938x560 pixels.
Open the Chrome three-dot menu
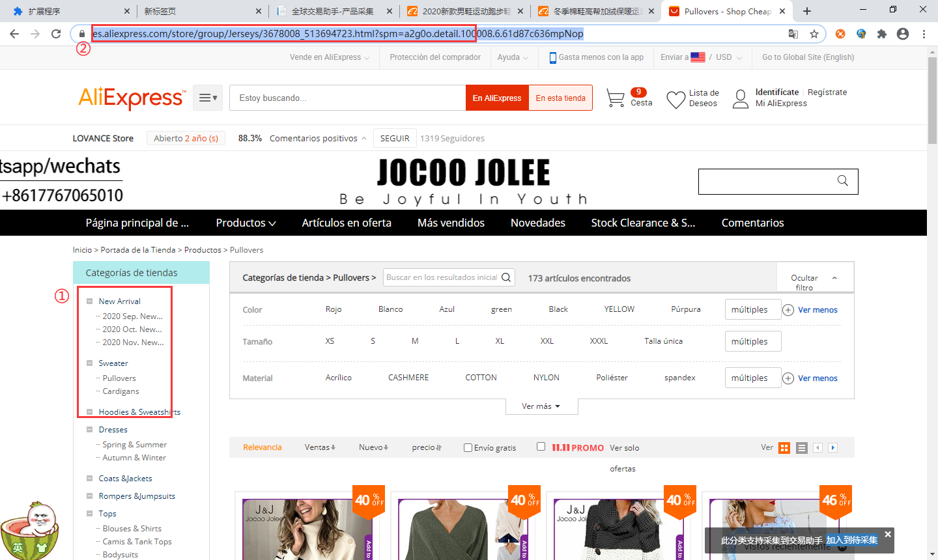tap(924, 34)
